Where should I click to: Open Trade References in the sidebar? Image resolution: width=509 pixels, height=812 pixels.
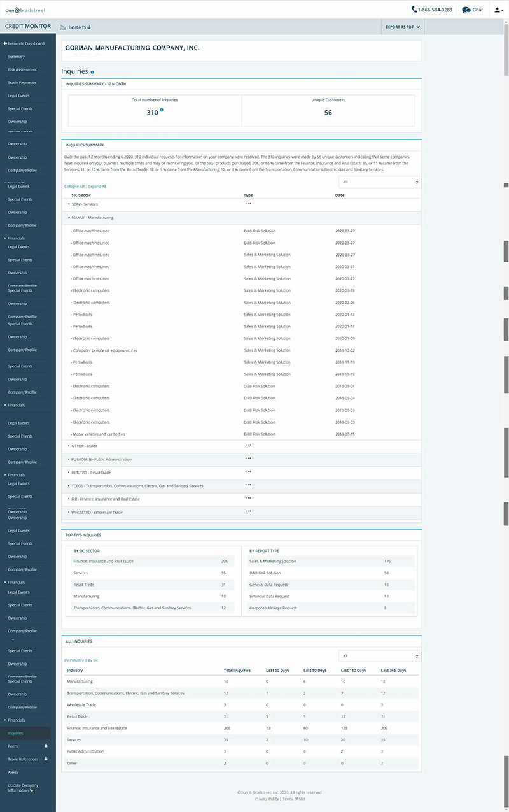coord(23,759)
